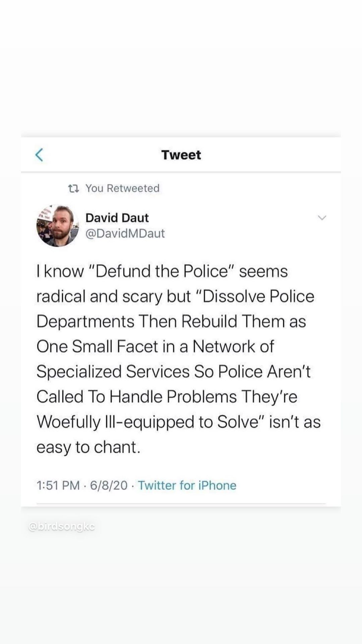
Task: Click the David Daut display name
Action: tap(117, 218)
